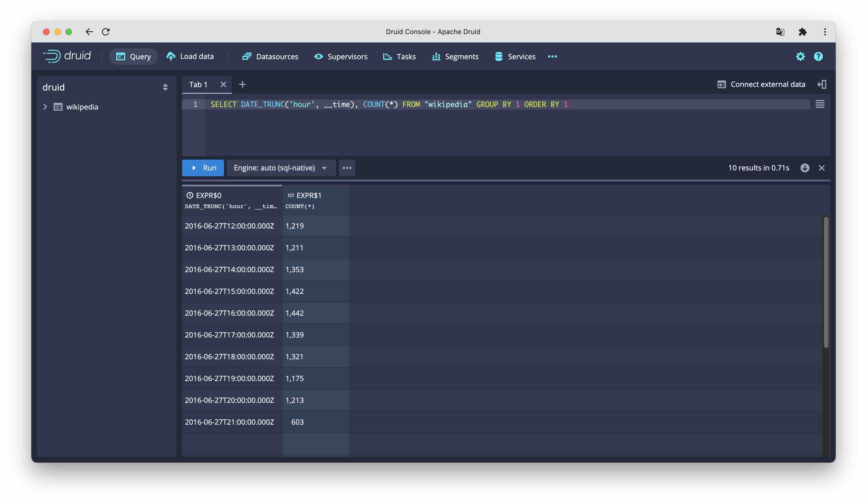Expand the wikipedia datasource
The width and height of the screenshot is (867, 504).
(x=46, y=107)
